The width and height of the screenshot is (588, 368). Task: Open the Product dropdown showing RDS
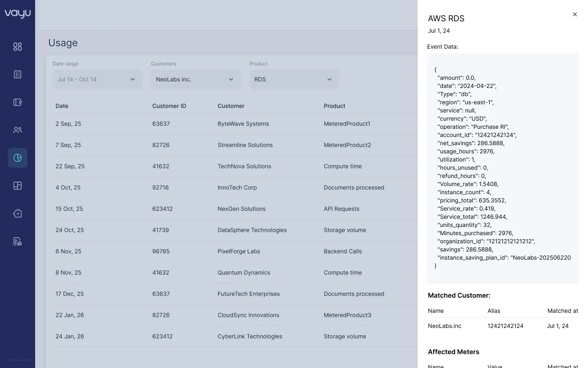click(294, 79)
